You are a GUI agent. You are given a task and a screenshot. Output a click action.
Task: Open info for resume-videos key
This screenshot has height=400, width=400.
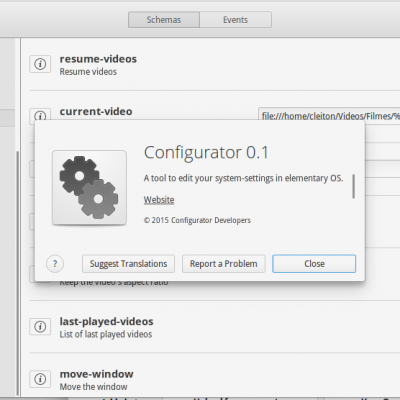40,64
